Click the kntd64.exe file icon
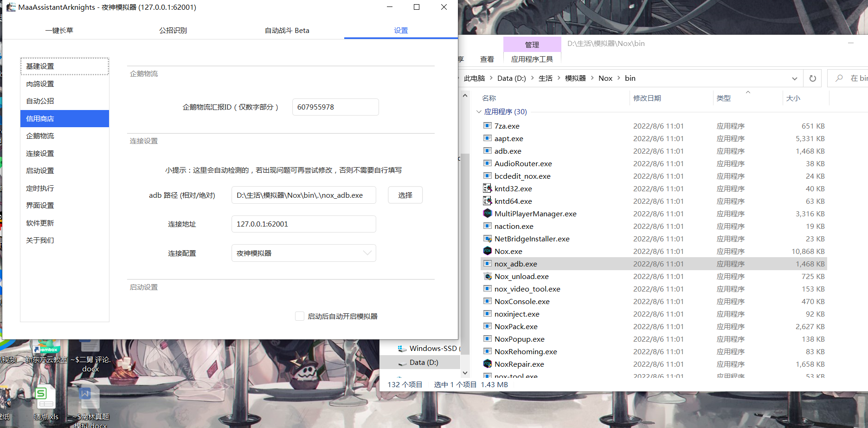Screen dimensions: 868x428 tap(488, 201)
